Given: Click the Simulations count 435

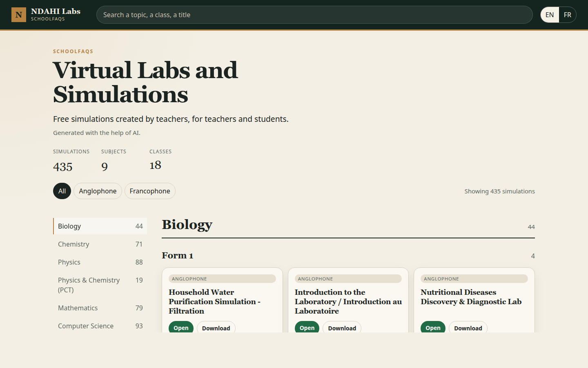Looking at the screenshot, I should click(63, 167).
